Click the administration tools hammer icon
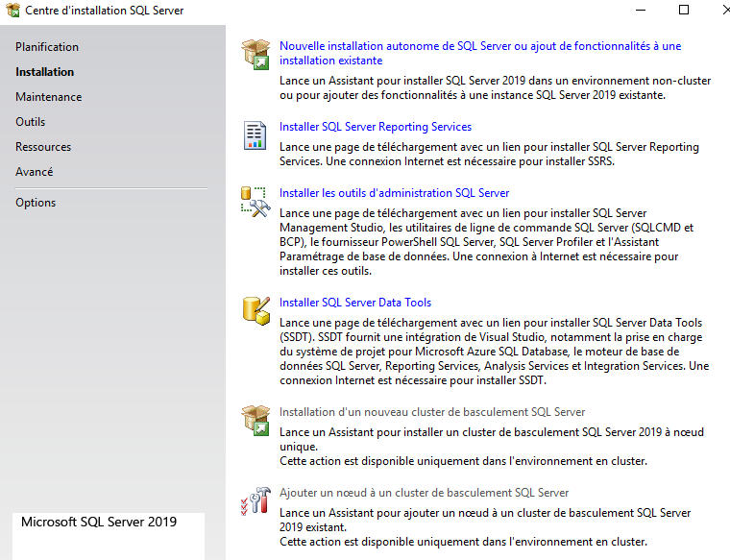 click(x=255, y=201)
